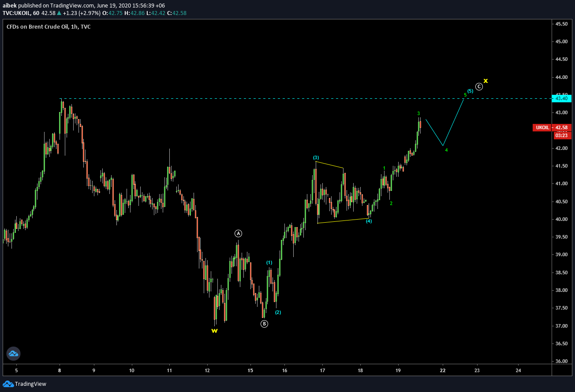This screenshot has height=392, width=575.
Task: Click the 44.00 price axis label
Action: point(561,77)
